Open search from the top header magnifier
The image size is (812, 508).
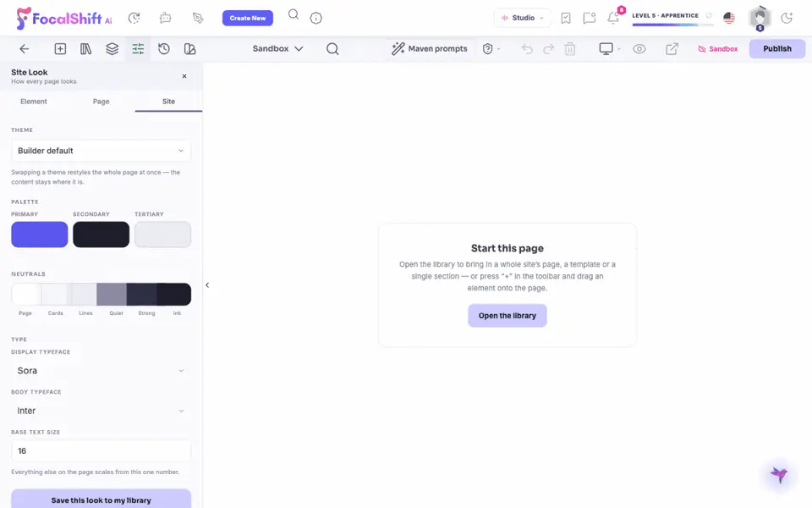click(294, 14)
